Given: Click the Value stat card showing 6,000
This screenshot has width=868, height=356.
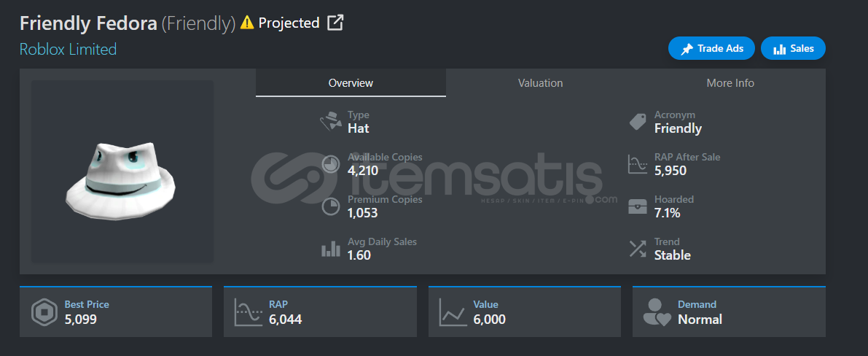Looking at the screenshot, I should (x=524, y=312).
